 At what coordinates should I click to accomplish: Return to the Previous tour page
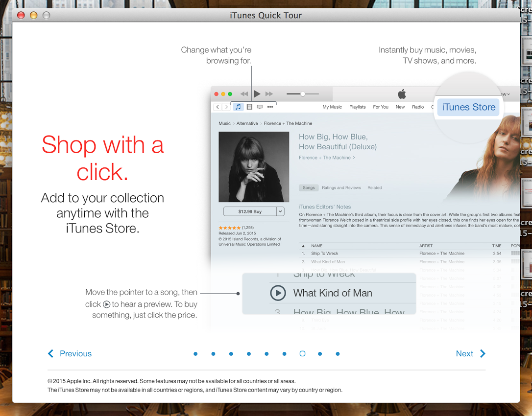[x=70, y=354]
